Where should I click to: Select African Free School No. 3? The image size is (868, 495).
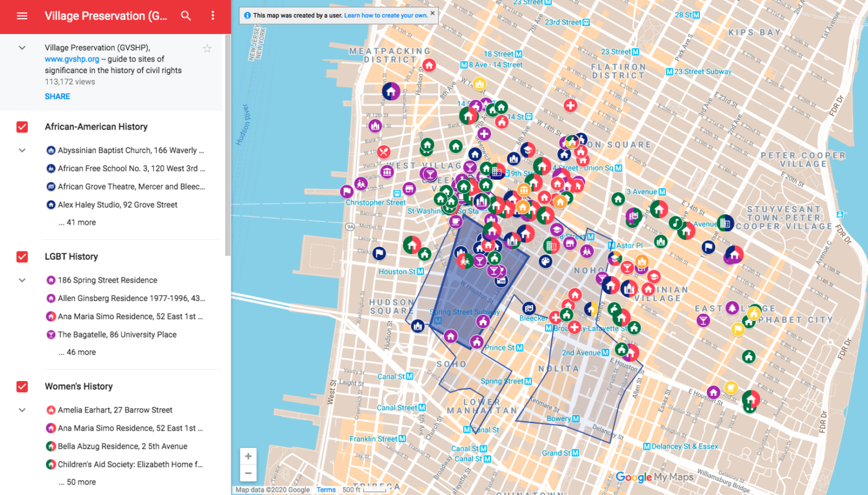[x=125, y=169]
